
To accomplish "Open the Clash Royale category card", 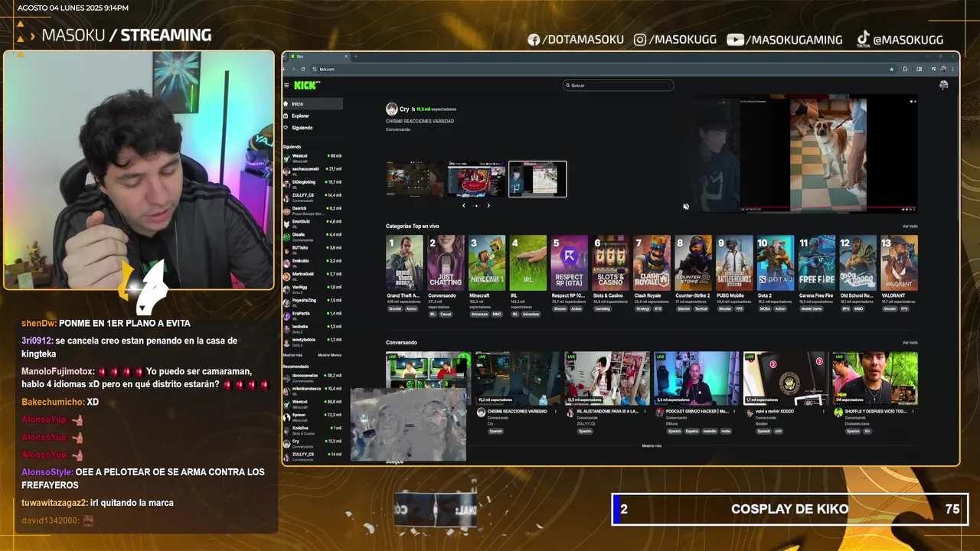I will (x=652, y=263).
